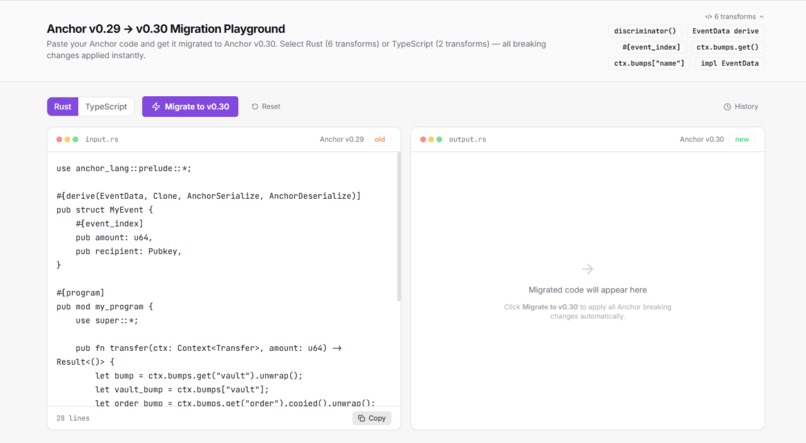
Task: Place cursor on 'use anchor_lang::prelude::*;' line
Action: 124,168
